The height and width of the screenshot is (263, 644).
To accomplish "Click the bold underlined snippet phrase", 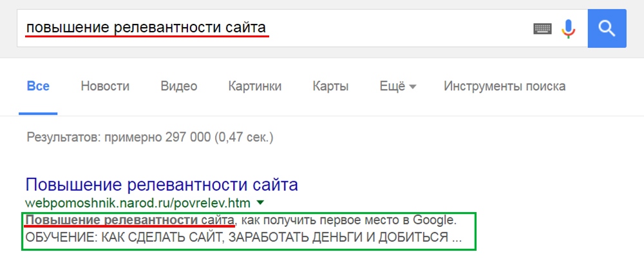I will (129, 220).
